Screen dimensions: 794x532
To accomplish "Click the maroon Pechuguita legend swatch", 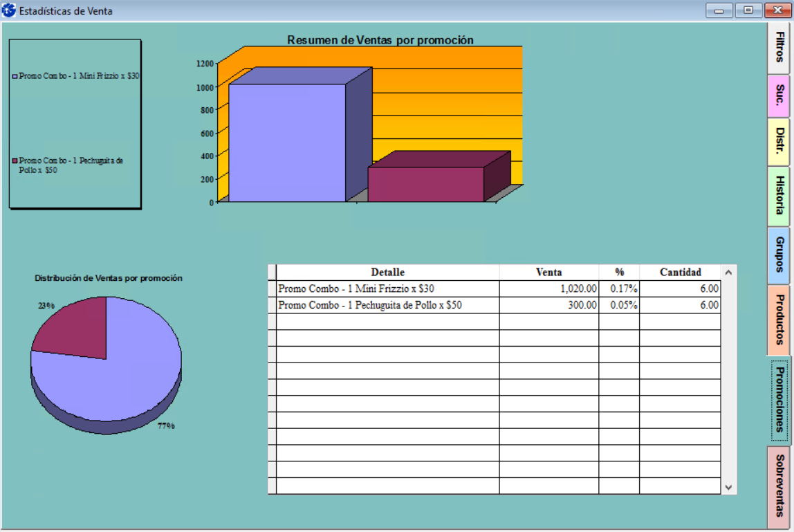I will pyautogui.click(x=15, y=160).
